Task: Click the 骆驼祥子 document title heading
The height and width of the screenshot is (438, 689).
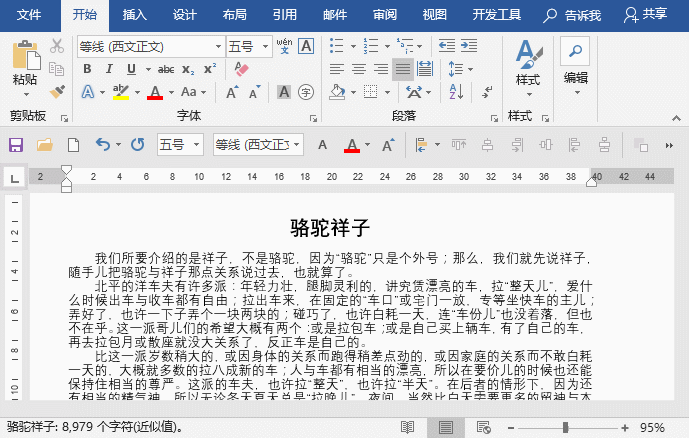Action: (330, 228)
